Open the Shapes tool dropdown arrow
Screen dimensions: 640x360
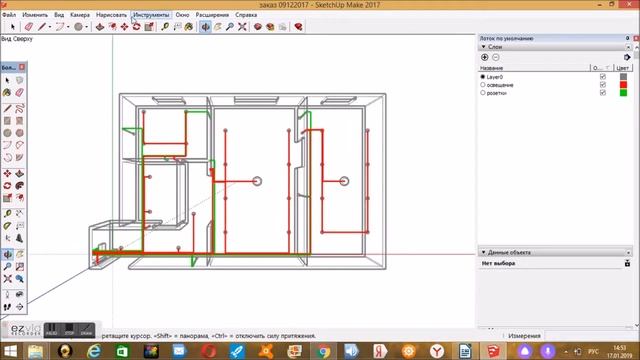point(86,27)
